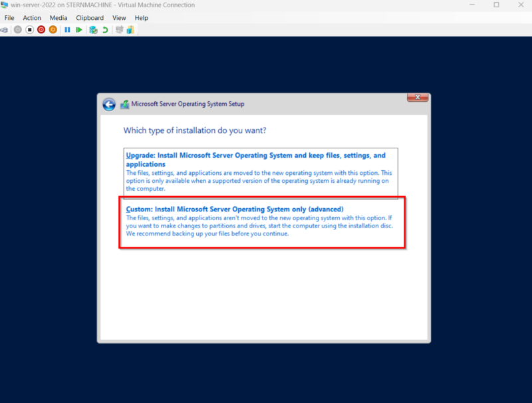Shut down the VM using the red icon

pyautogui.click(x=41, y=30)
